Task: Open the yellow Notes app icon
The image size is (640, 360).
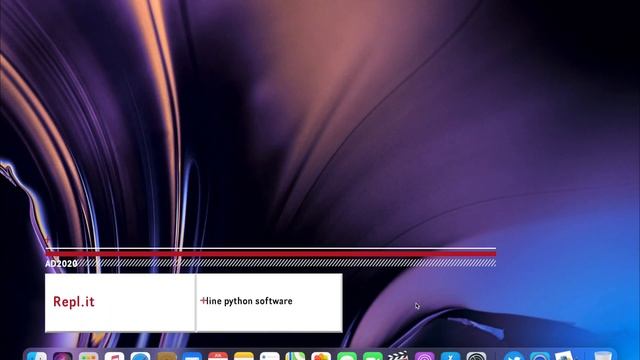Action: click(244, 356)
